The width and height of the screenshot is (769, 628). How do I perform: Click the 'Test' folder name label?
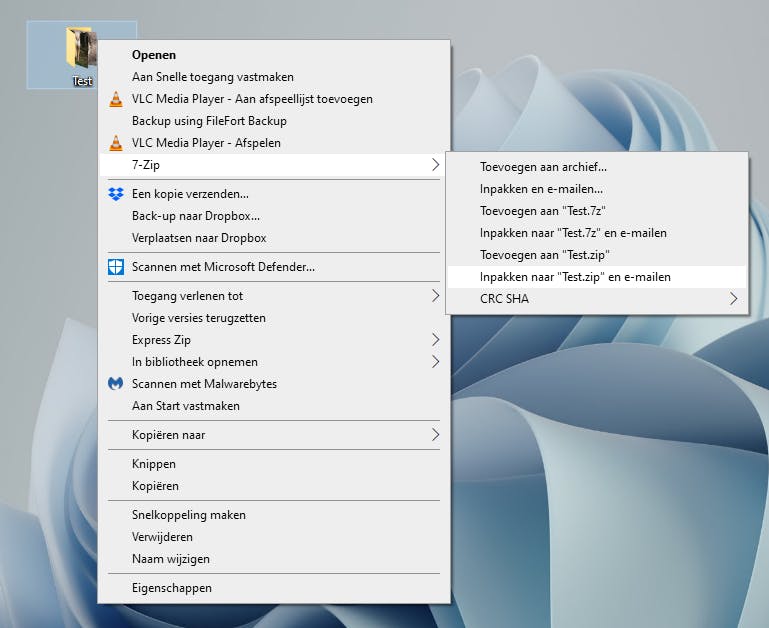coord(82,81)
